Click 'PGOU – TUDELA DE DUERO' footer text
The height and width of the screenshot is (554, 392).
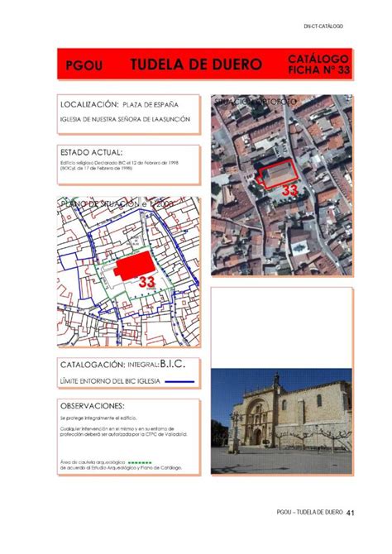point(309,513)
